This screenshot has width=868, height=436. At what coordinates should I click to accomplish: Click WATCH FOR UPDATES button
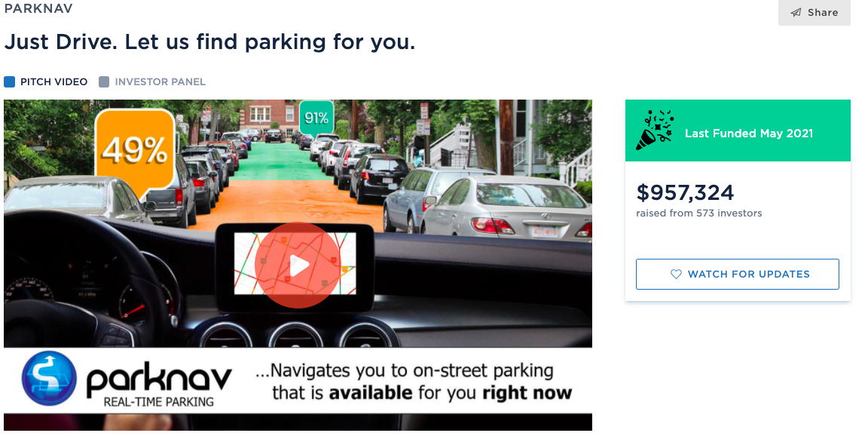tap(738, 274)
